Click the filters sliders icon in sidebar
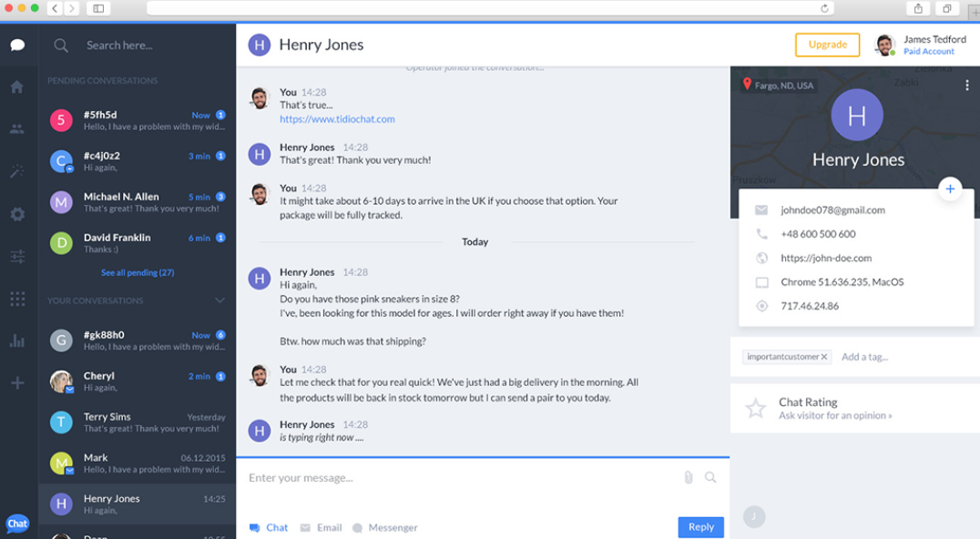This screenshot has height=539, width=980. [x=16, y=257]
